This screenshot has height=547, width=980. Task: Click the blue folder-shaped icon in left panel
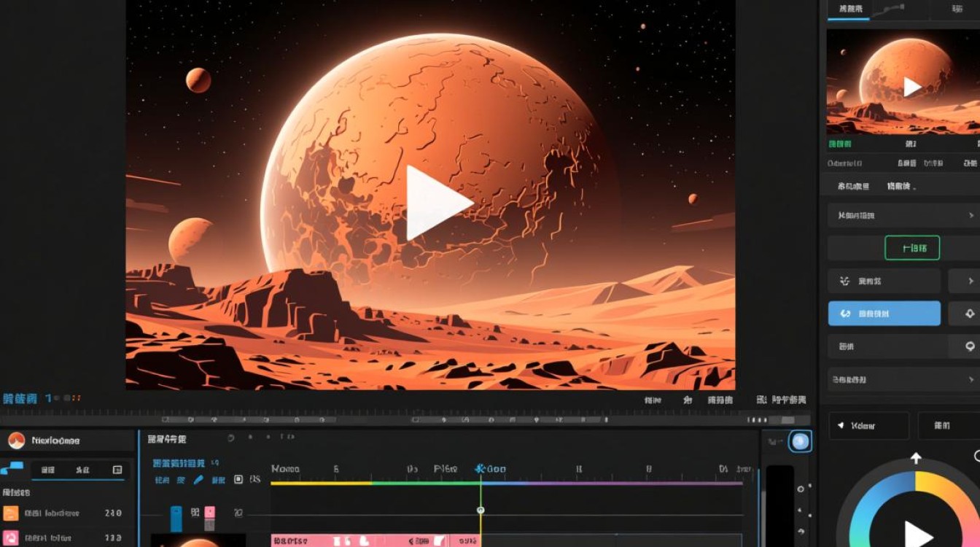point(12,468)
